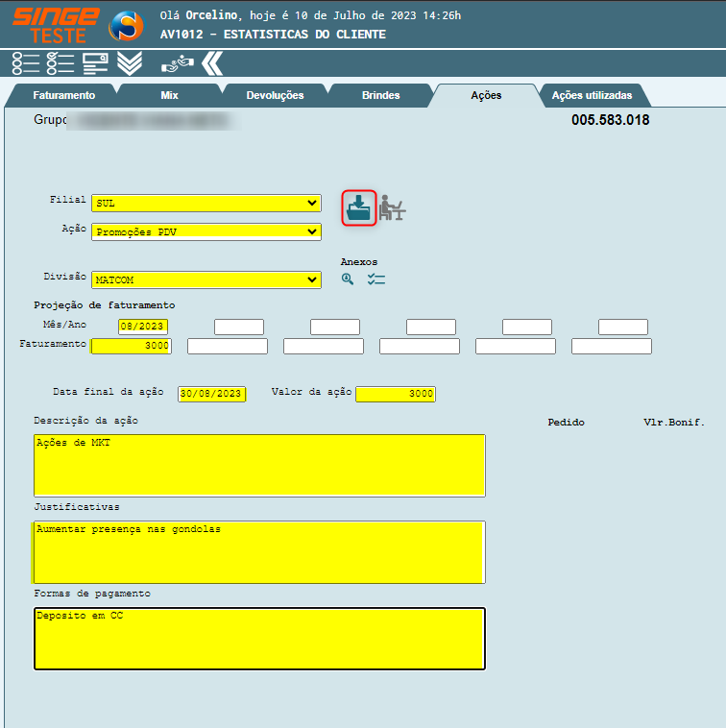Switch to the Faturamento tab
Image resolution: width=726 pixels, height=728 pixels.
tap(63, 96)
